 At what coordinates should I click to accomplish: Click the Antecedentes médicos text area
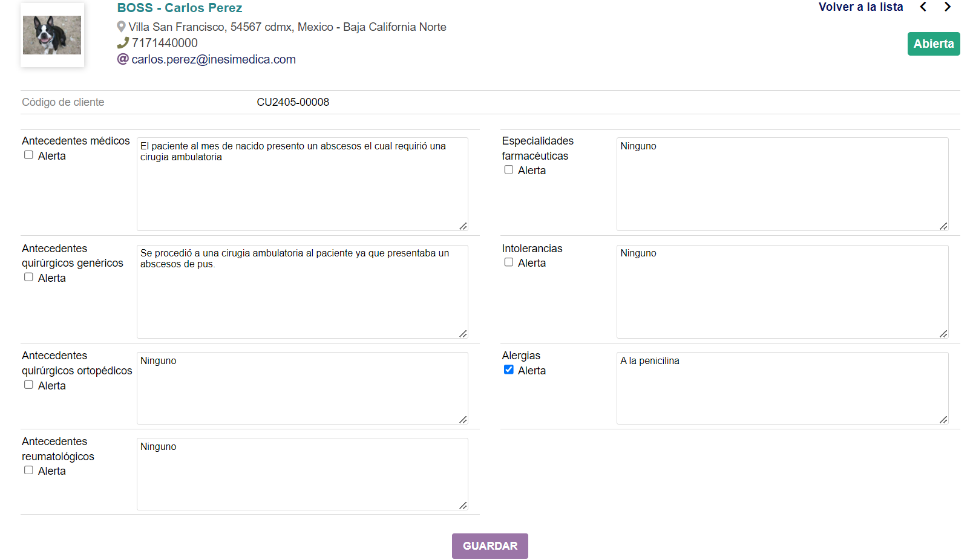(x=301, y=181)
